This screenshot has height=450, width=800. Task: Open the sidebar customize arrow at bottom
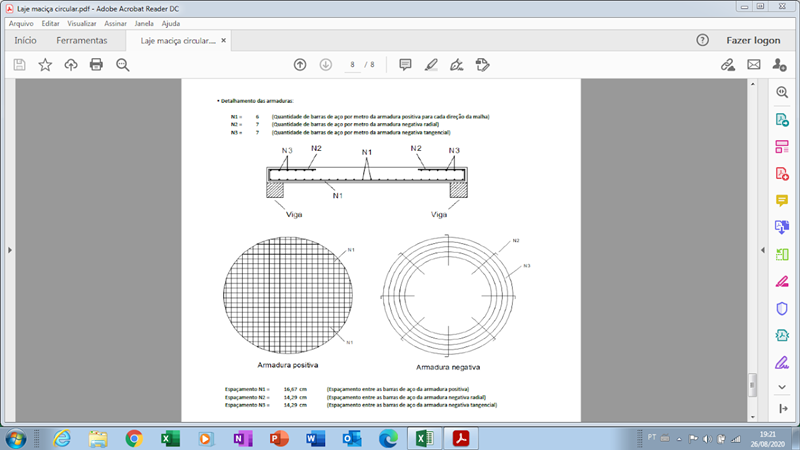[783, 409]
